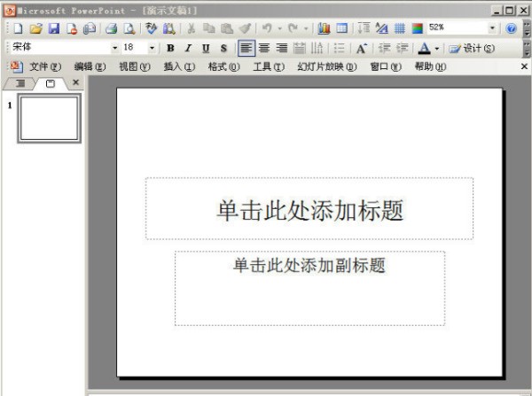Click the Expand All outline icon
This screenshot has height=396, width=532.
pyautogui.click(x=364, y=28)
